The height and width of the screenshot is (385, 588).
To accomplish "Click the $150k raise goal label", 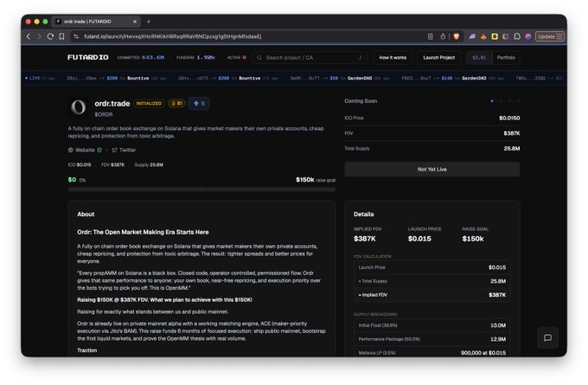I will point(316,180).
